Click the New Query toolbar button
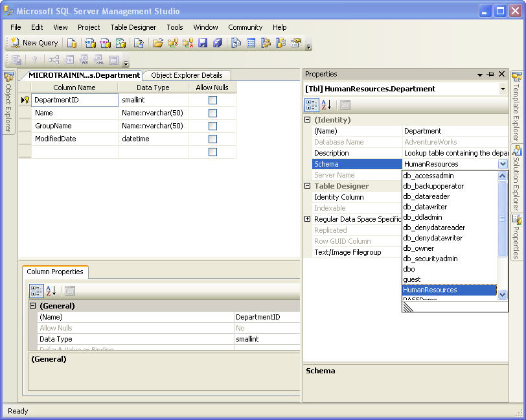The height and width of the screenshot is (420, 526). pyautogui.click(x=34, y=43)
